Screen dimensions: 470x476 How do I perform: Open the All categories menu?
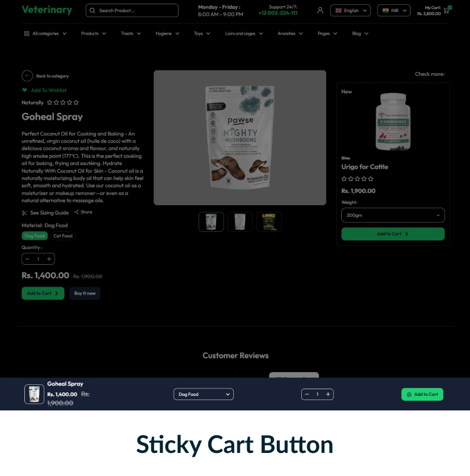point(45,34)
